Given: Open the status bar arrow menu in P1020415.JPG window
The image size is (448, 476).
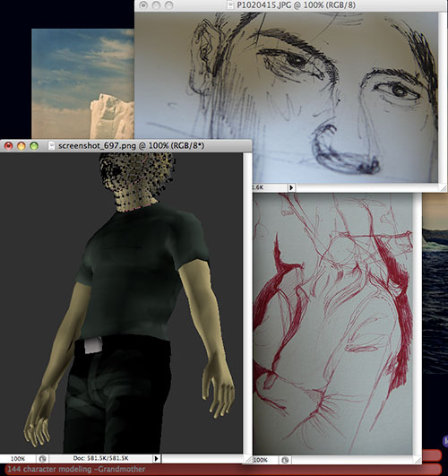Looking at the screenshot, I should click(x=291, y=187).
